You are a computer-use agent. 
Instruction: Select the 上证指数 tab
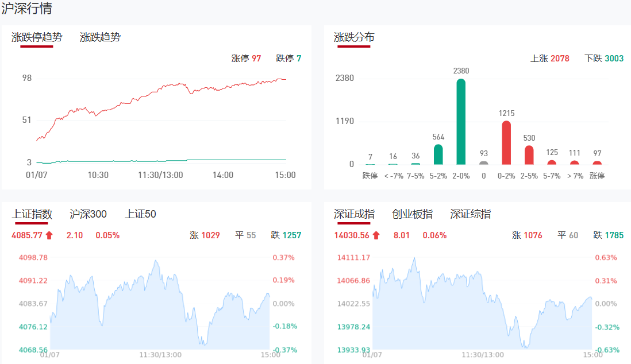32,214
